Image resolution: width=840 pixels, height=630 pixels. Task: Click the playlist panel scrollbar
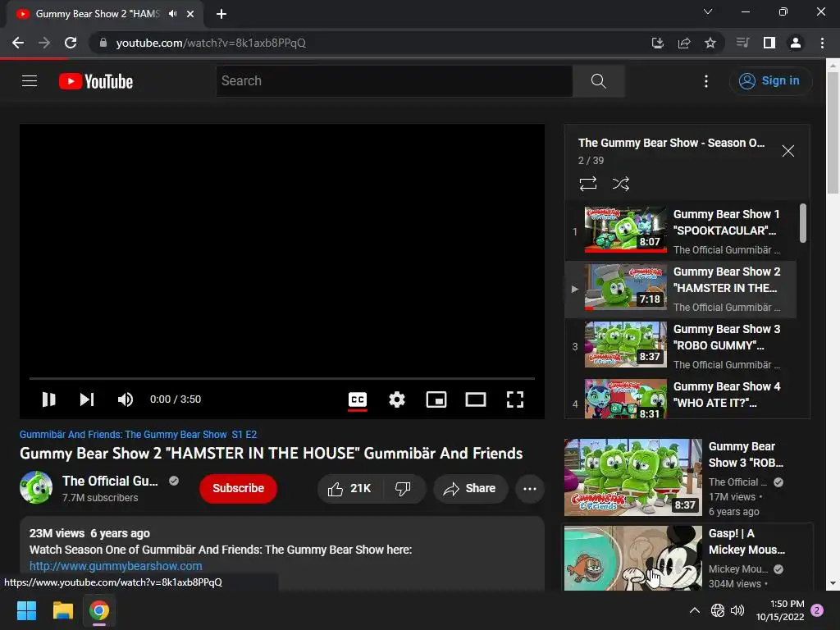(x=803, y=223)
